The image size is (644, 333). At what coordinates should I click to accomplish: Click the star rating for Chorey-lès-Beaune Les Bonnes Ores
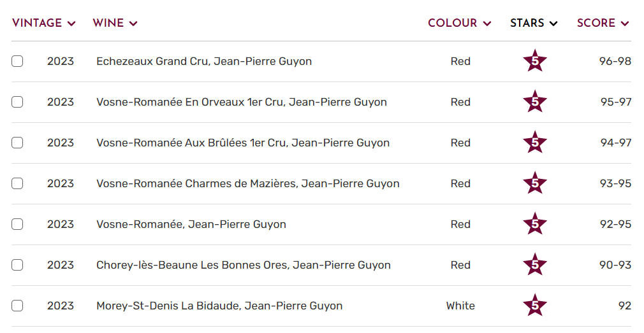(534, 265)
